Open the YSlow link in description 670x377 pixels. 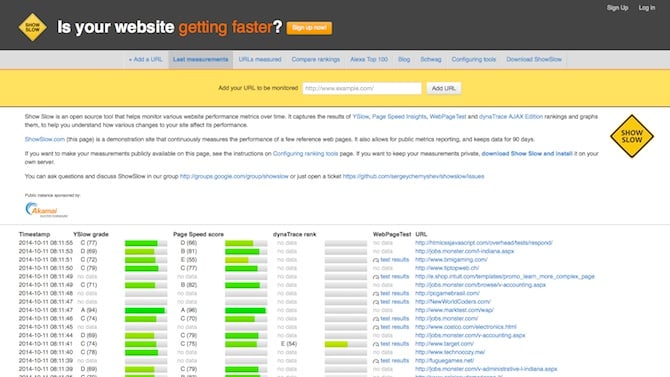point(361,117)
